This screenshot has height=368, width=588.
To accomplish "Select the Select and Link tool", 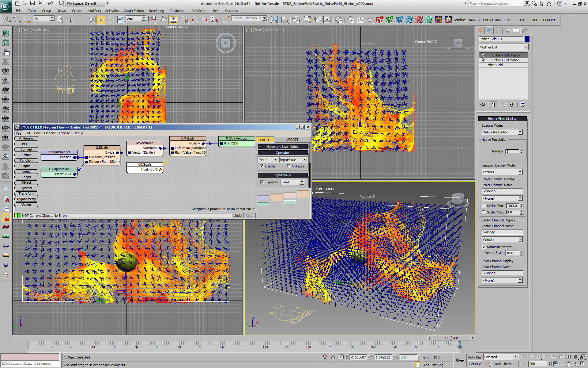I will click(7, 20).
